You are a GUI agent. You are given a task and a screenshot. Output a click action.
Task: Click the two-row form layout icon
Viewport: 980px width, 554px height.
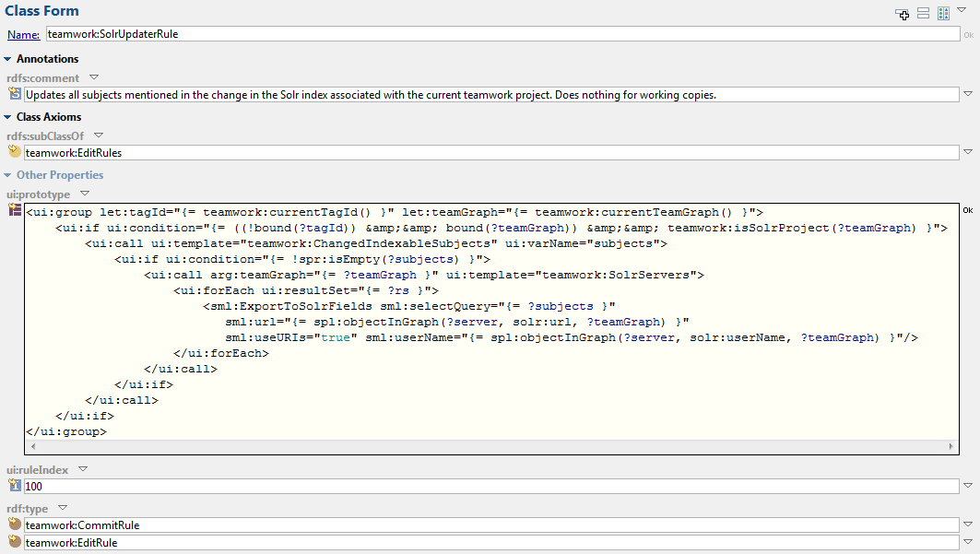(x=923, y=13)
